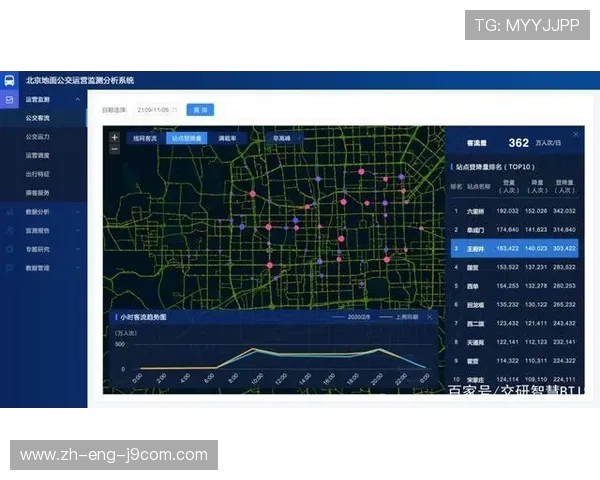Click the 数据管理 sidebar icon
600x480 pixels.
pos(9,268)
